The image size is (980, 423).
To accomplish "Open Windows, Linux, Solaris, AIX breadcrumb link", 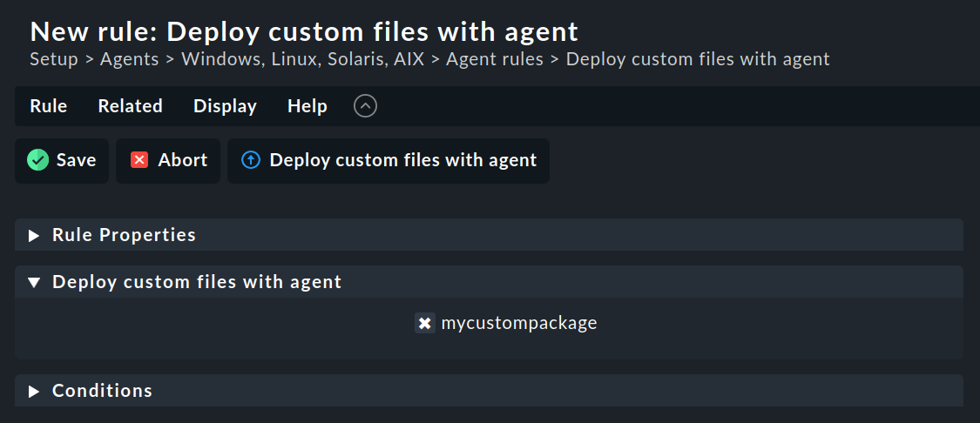I will point(302,59).
